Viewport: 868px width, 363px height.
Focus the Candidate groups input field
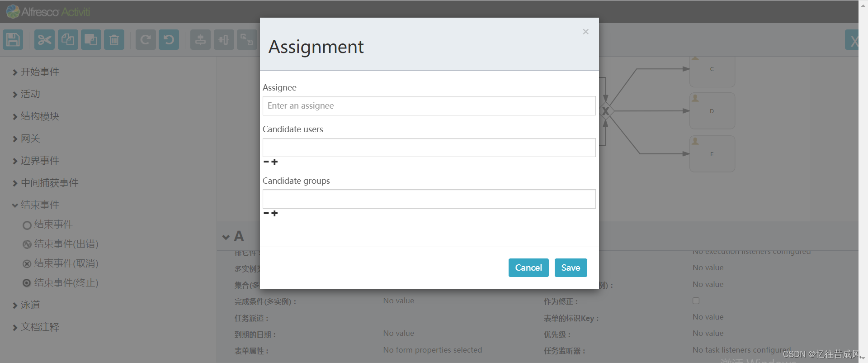pos(429,199)
